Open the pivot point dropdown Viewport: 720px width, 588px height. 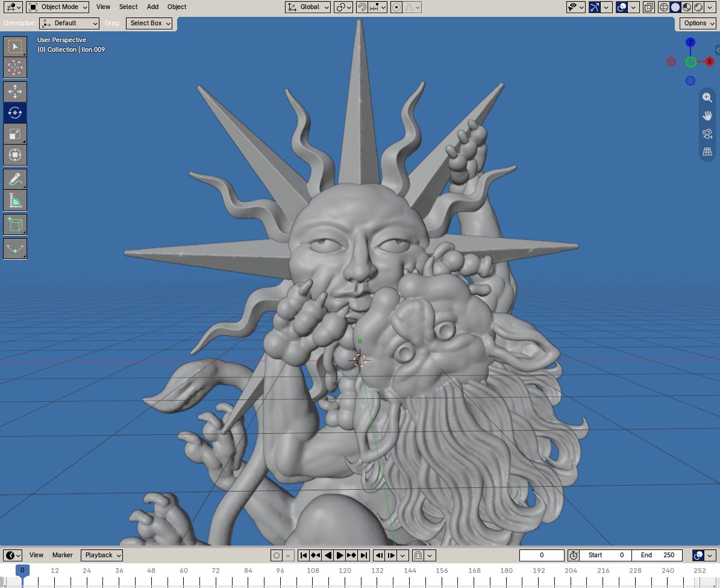click(343, 7)
